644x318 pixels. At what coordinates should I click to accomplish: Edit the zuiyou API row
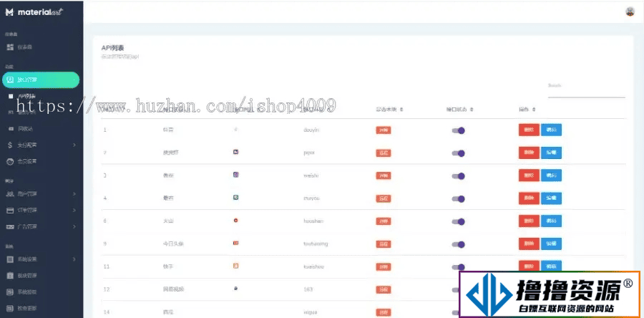(x=551, y=198)
